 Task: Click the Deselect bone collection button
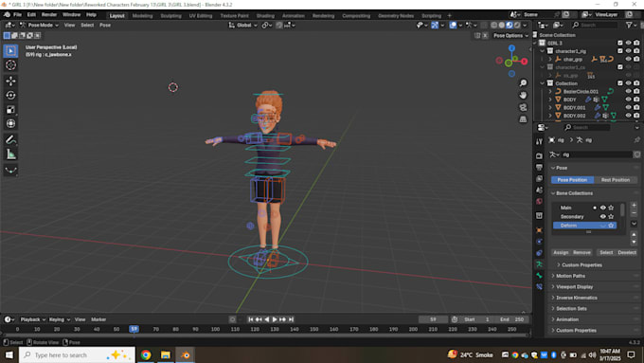point(627,252)
